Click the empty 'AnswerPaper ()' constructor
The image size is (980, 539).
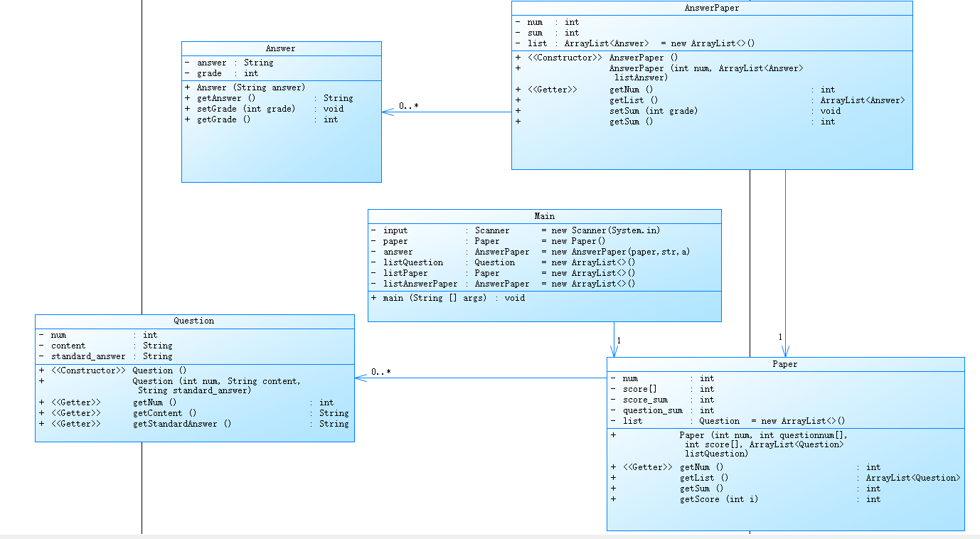point(597,58)
